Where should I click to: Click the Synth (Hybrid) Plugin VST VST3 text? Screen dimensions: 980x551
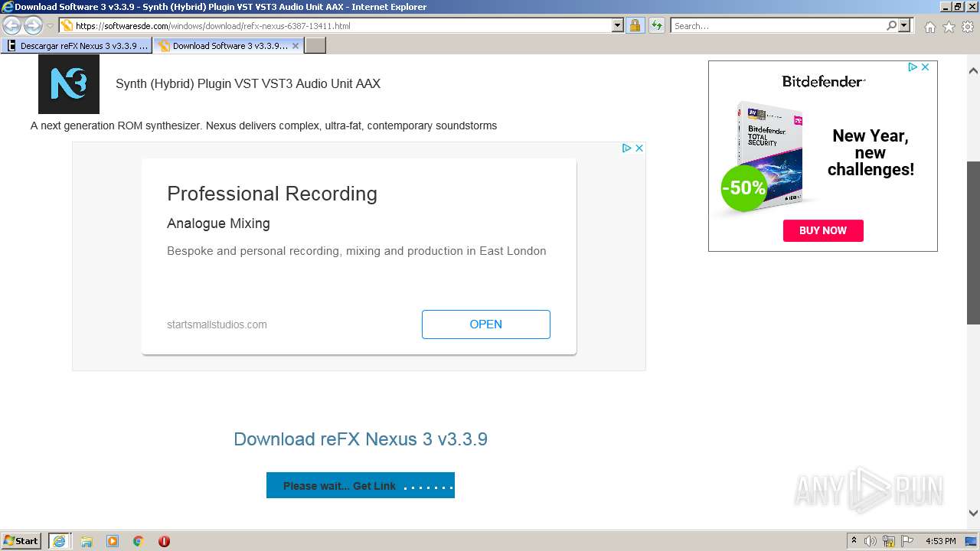(248, 84)
